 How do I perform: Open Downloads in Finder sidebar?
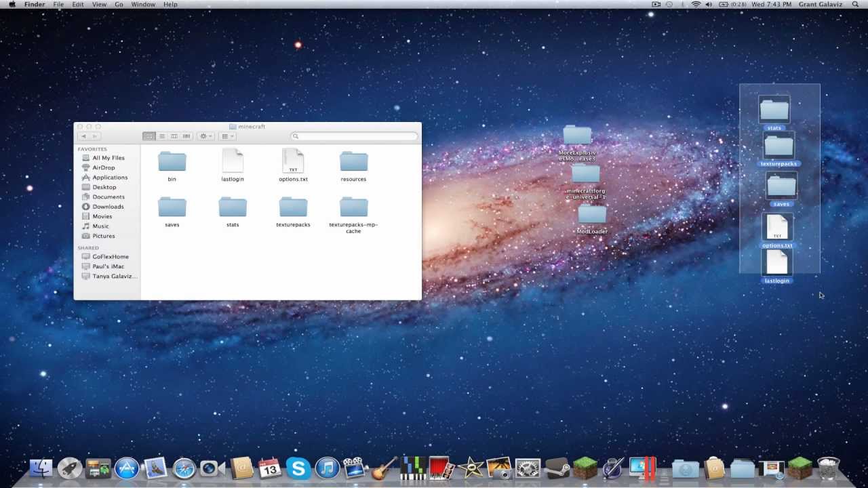(x=107, y=207)
